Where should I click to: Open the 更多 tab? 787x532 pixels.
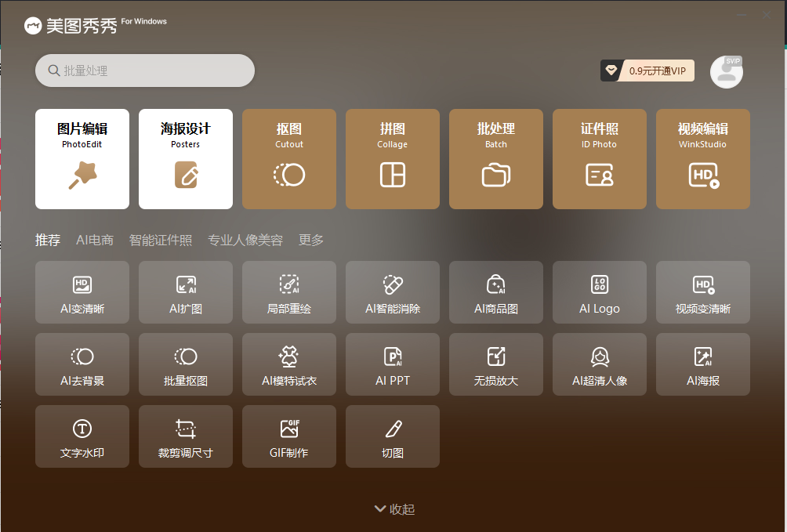[311, 241]
